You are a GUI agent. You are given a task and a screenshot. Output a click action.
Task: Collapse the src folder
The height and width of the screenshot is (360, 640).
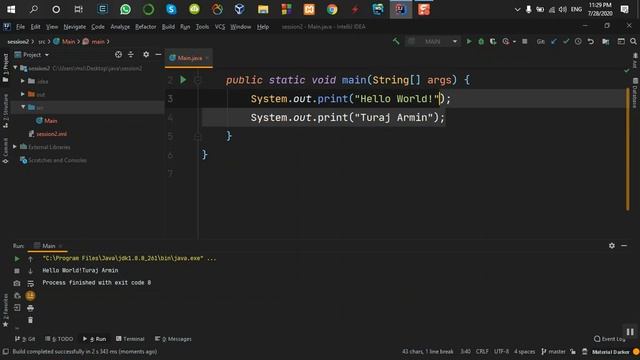pyautogui.click(x=23, y=107)
